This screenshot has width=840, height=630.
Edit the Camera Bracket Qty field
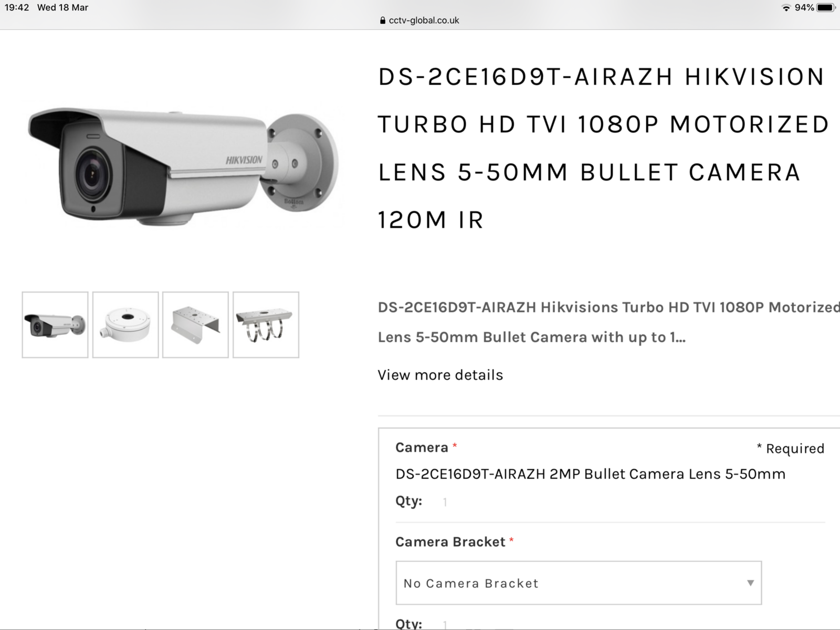pyautogui.click(x=445, y=624)
